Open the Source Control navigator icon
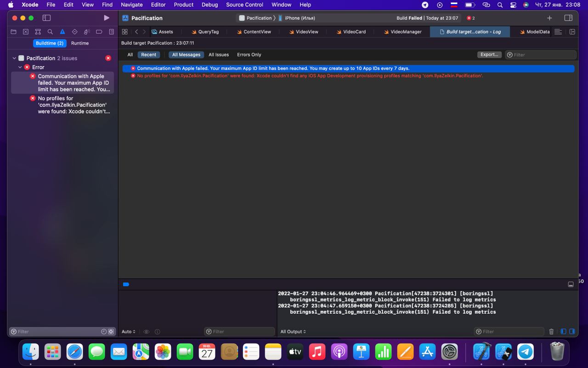 (26, 32)
